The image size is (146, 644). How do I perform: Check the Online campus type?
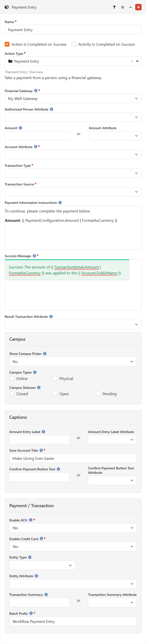coord(12,378)
